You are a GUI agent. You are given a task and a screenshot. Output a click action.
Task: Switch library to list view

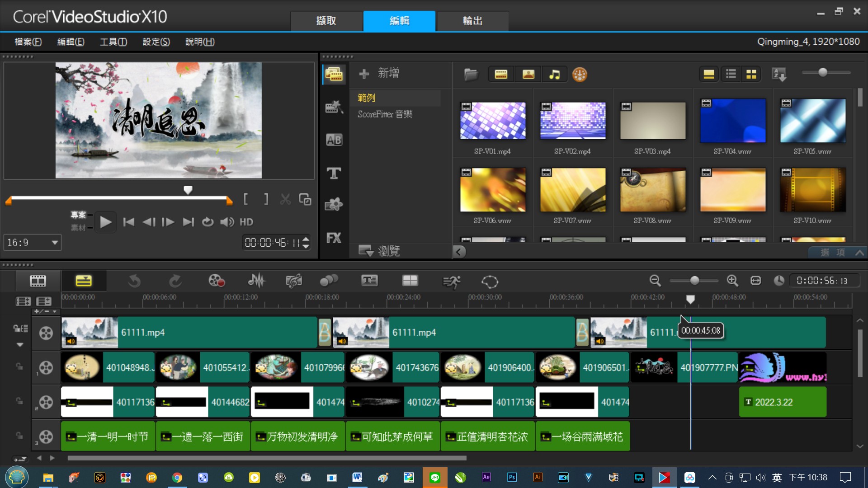point(731,74)
